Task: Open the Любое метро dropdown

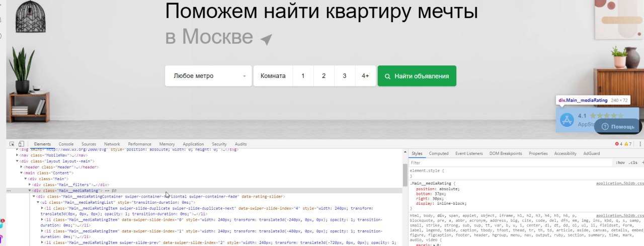Action: click(x=208, y=76)
